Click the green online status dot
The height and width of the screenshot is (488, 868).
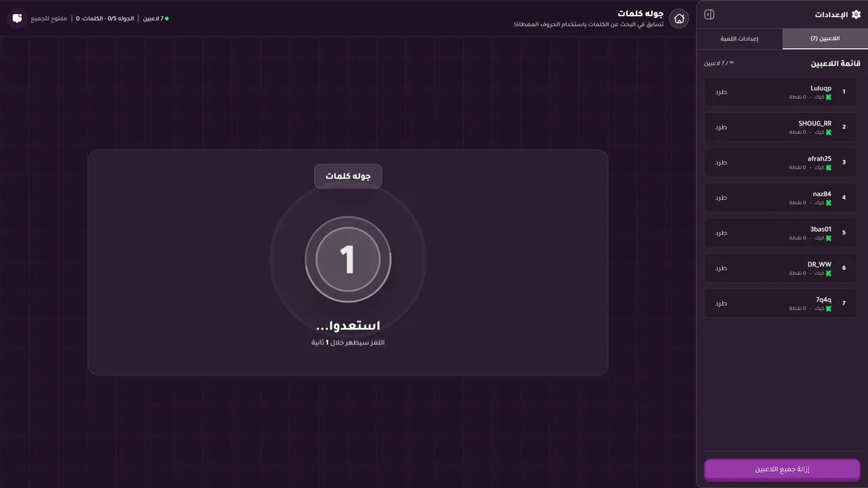tap(167, 18)
